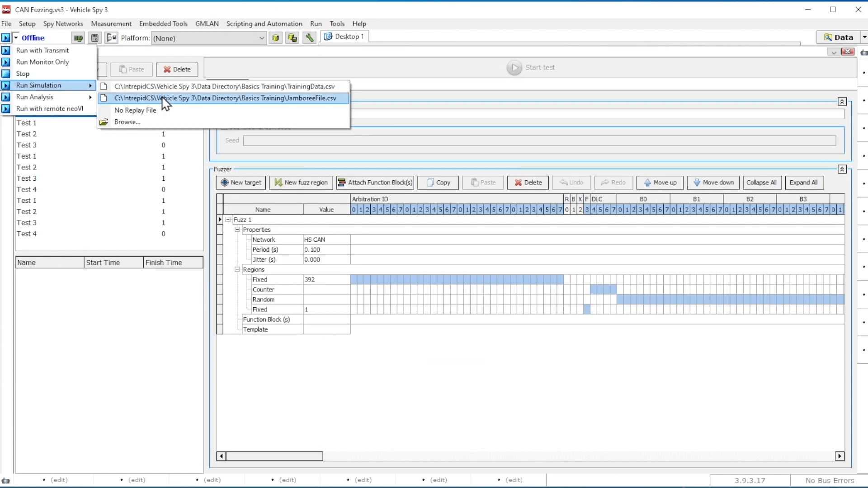This screenshot has height=488, width=868.
Task: Click the blue Run play button in the toolbar
Action: tap(5, 38)
